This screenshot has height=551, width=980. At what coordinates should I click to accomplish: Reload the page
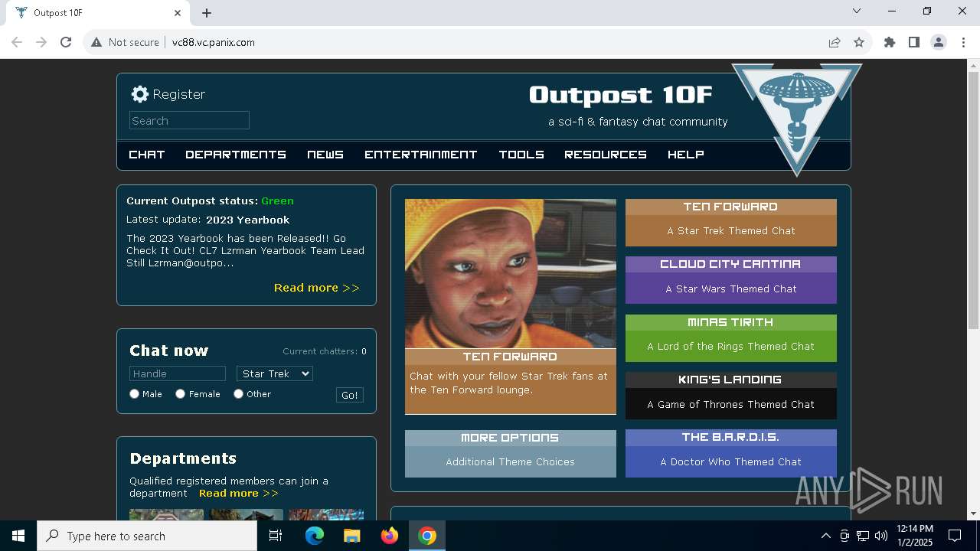tap(66, 42)
